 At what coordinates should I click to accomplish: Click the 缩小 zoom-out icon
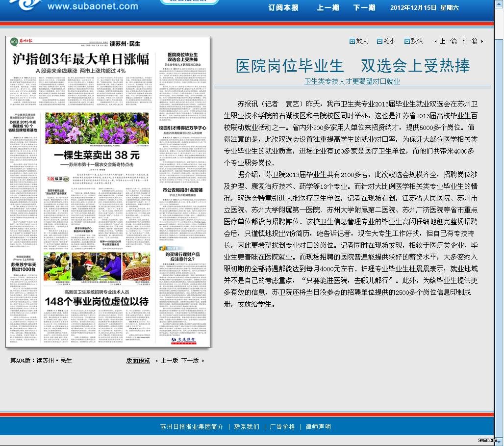[x=379, y=42]
